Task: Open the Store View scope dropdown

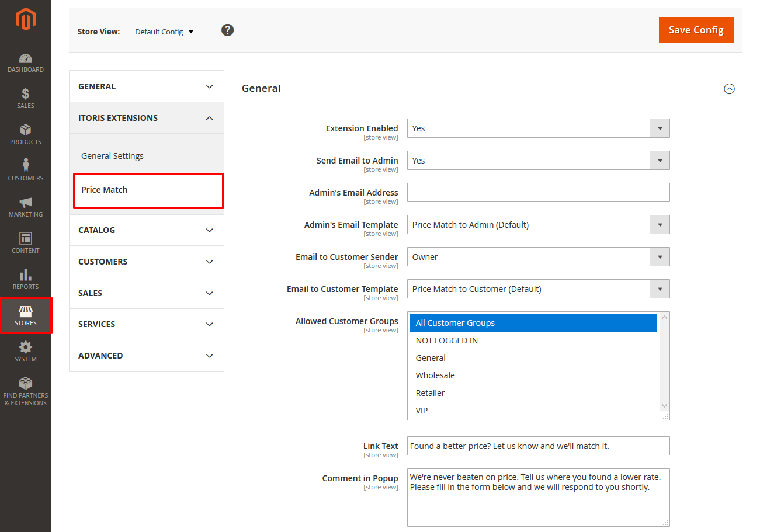Action: click(x=164, y=32)
